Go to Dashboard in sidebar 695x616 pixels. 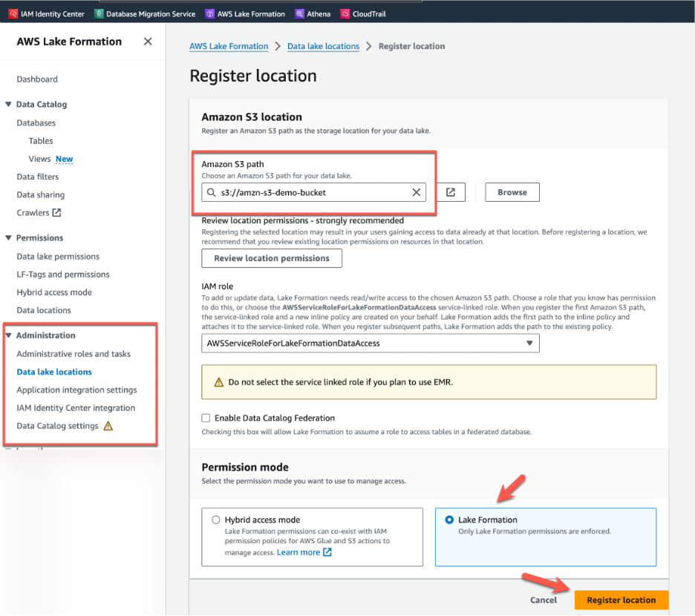(37, 79)
